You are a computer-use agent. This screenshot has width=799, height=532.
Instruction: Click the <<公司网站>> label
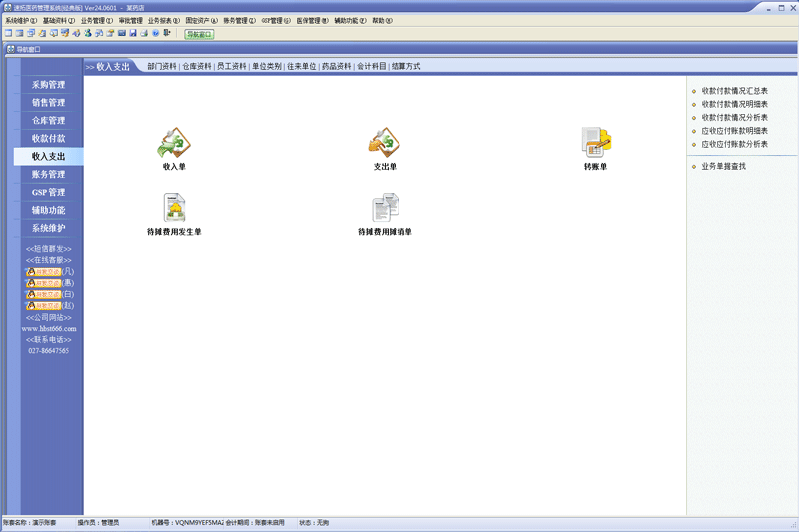[x=49, y=318]
